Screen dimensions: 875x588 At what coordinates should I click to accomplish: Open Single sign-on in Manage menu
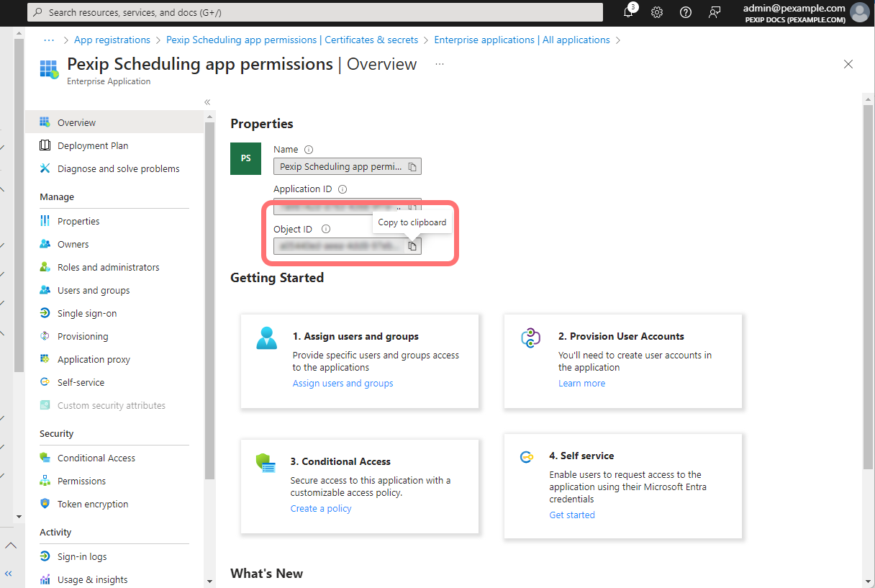(x=86, y=314)
